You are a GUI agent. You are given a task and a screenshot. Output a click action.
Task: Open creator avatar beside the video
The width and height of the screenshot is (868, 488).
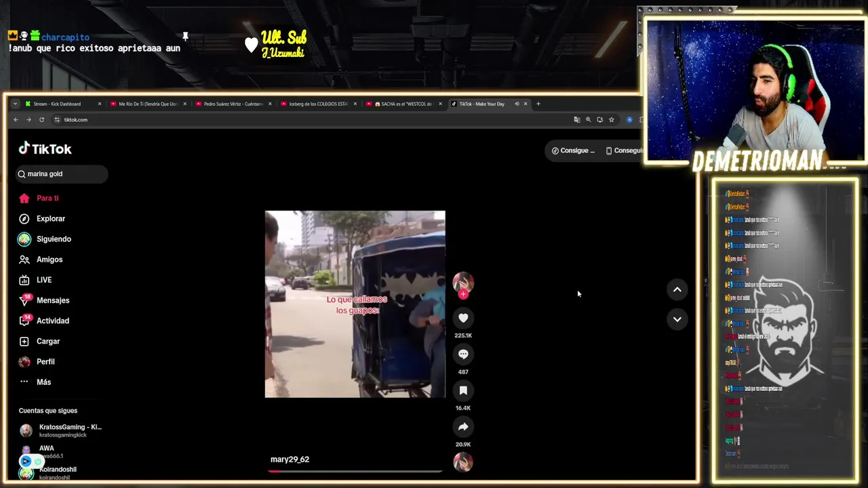(463, 282)
